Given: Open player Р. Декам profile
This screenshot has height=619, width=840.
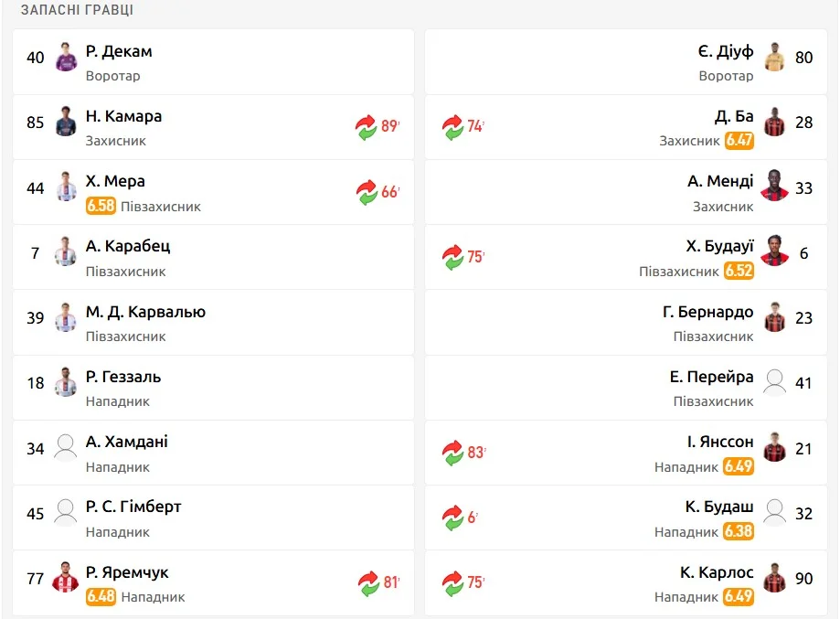Looking at the screenshot, I should pos(119,52).
